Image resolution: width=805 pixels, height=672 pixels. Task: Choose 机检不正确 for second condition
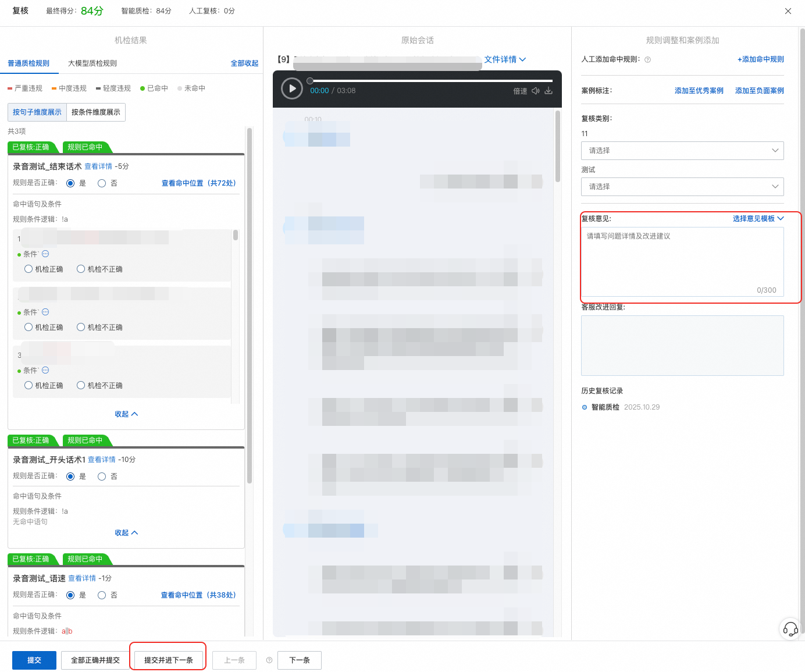[x=81, y=327]
